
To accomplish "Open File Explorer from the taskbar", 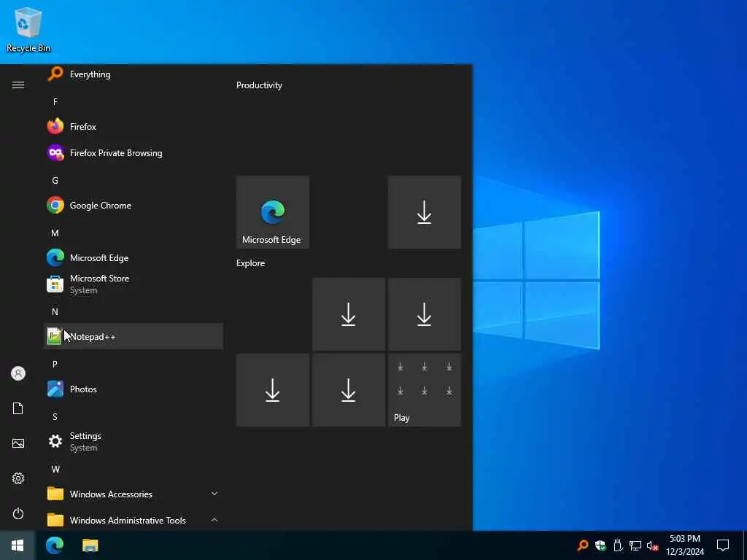I will [90, 545].
